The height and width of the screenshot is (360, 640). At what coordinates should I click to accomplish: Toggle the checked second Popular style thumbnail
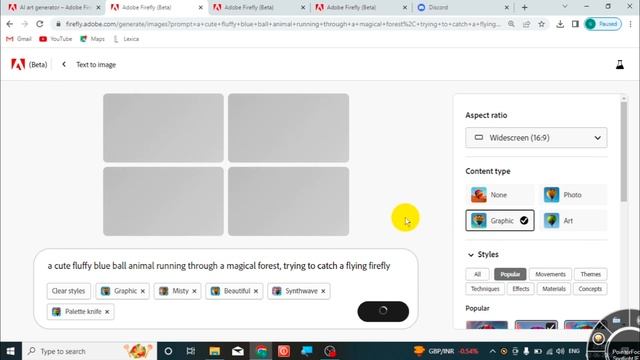[x=536, y=325]
